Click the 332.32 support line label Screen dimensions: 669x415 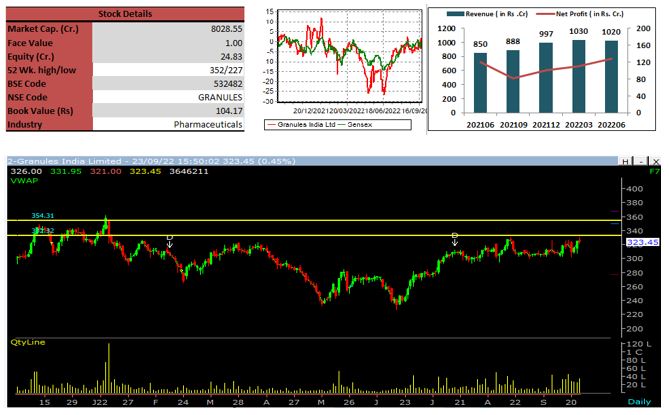click(x=43, y=231)
